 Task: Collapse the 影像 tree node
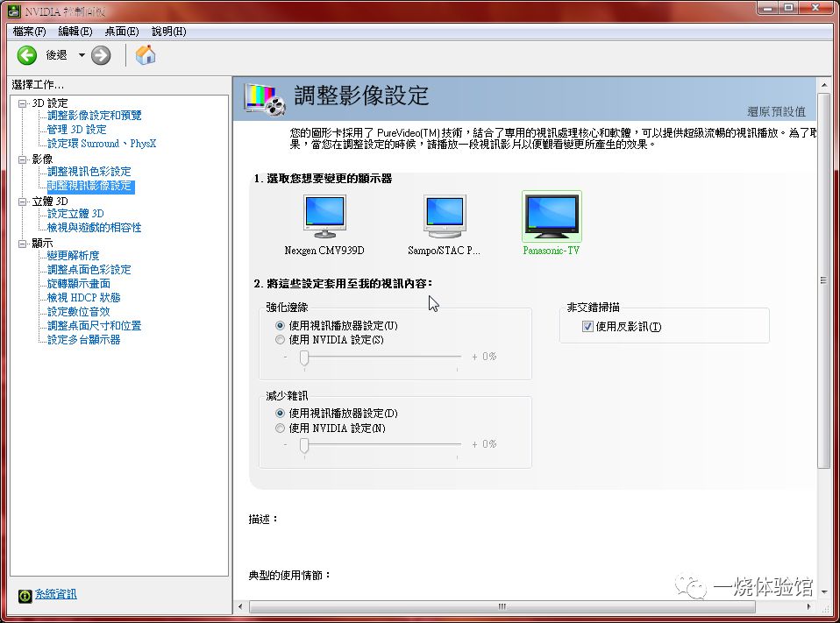click(x=22, y=159)
